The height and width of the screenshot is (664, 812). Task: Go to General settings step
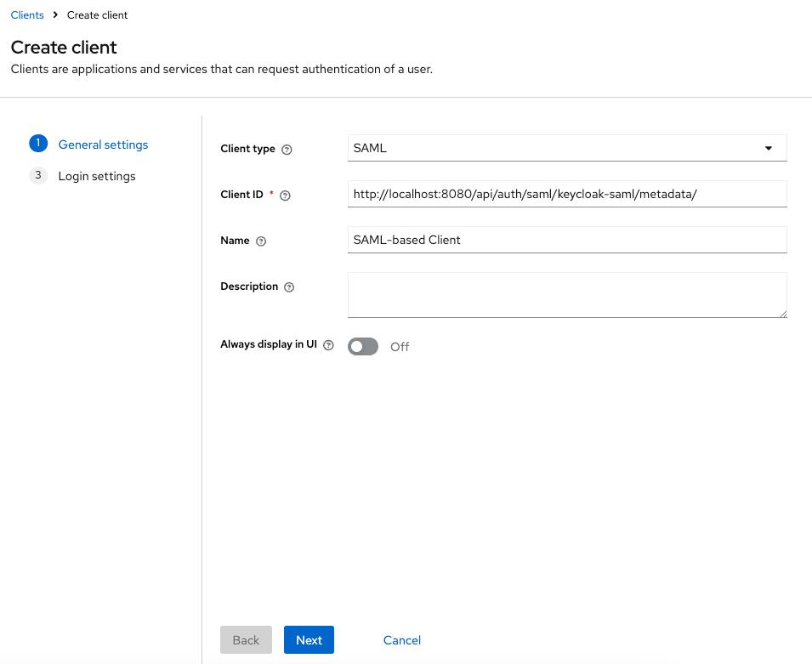103,145
